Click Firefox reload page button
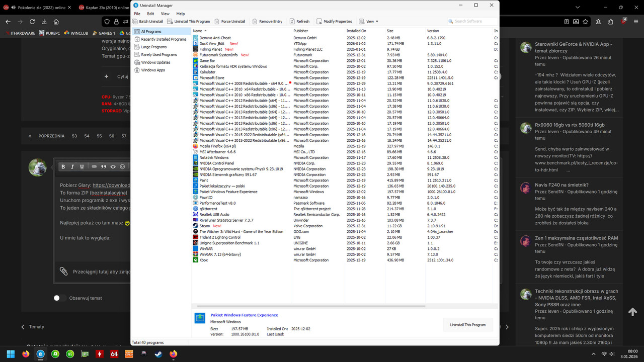Image resolution: width=644 pixels, height=362 pixels. tap(32, 22)
